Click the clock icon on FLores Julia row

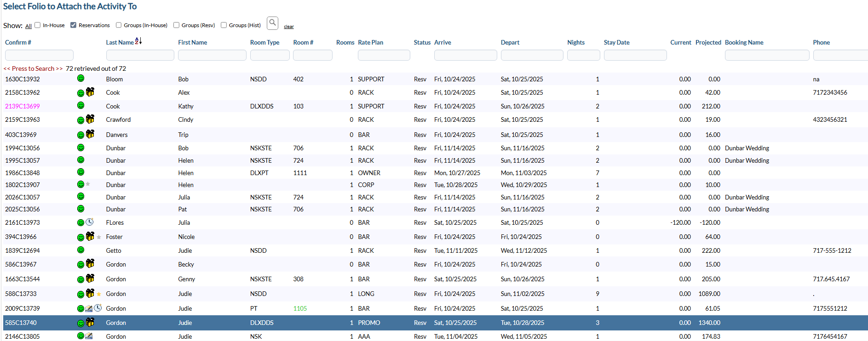[x=90, y=222]
